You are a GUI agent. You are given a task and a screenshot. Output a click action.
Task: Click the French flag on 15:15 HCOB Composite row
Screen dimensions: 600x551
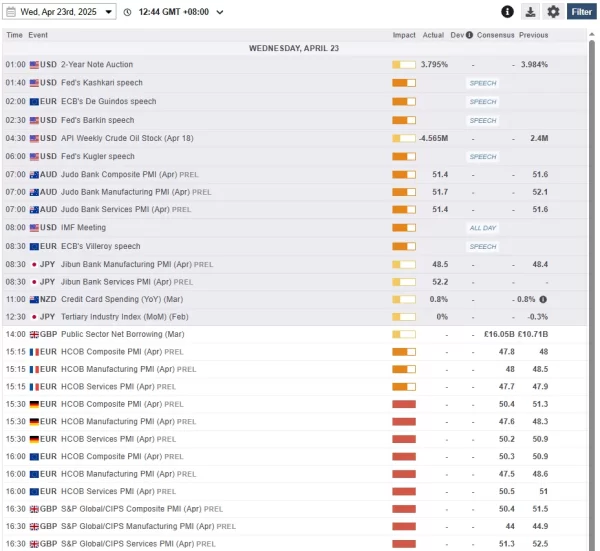pyautogui.click(x=34, y=352)
